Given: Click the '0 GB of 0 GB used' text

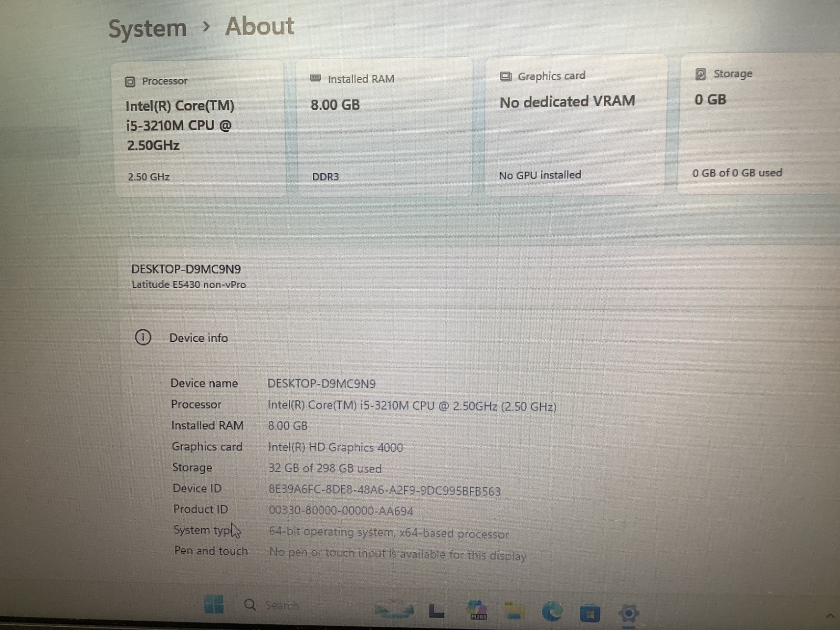Looking at the screenshot, I should (737, 173).
